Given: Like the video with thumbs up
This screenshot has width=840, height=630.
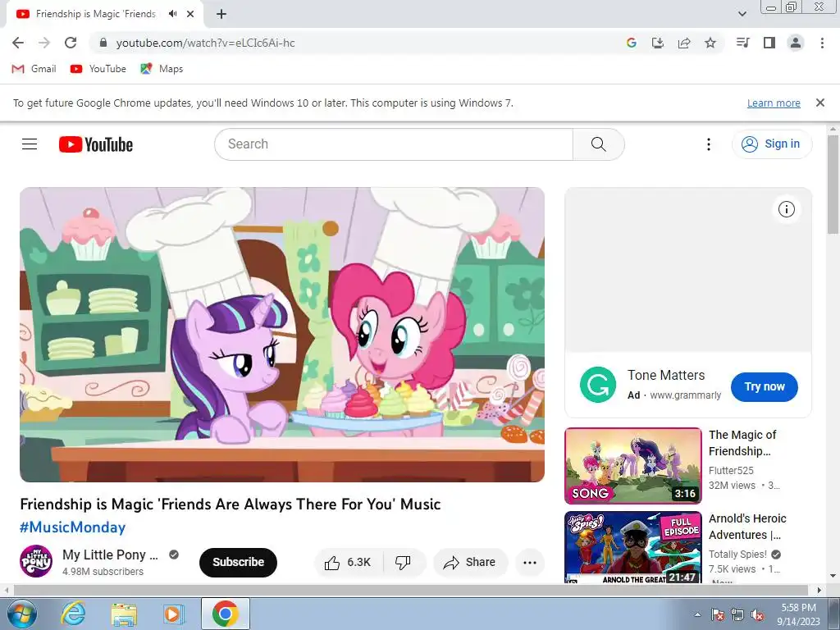Looking at the screenshot, I should 348,563.
